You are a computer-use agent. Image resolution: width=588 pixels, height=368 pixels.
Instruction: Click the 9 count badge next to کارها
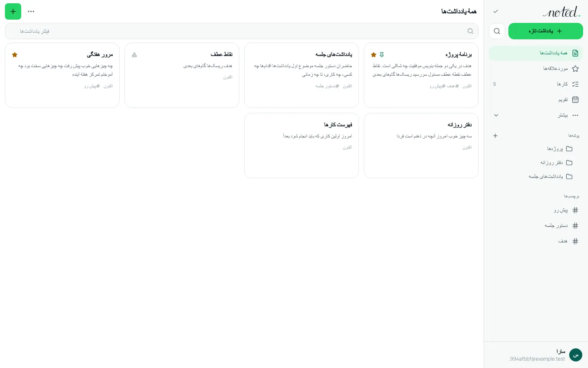click(x=494, y=84)
